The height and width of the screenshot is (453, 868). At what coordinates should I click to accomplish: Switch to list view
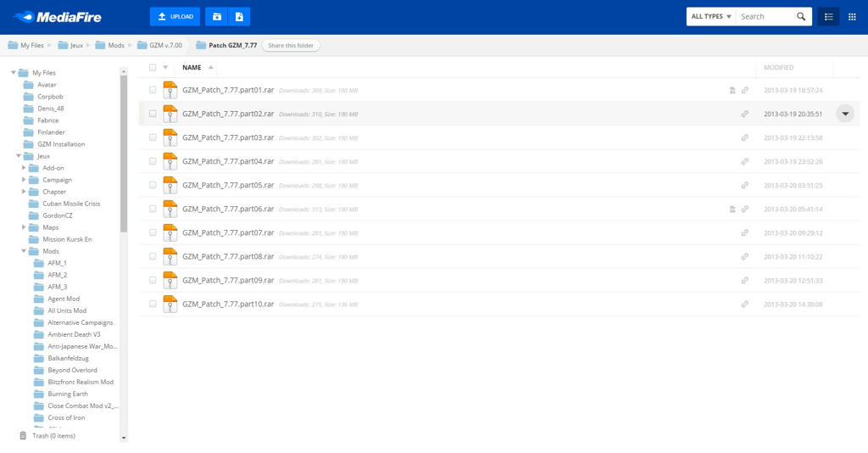(x=829, y=17)
